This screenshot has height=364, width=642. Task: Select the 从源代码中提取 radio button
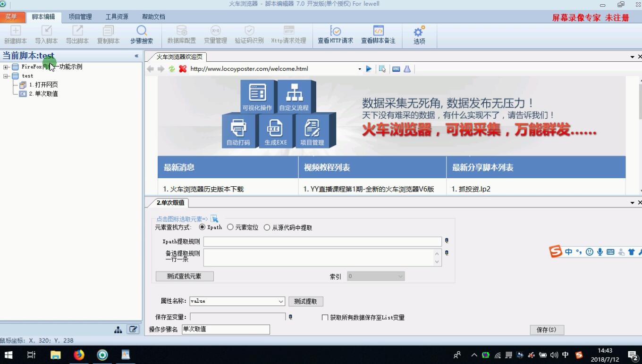pos(267,227)
